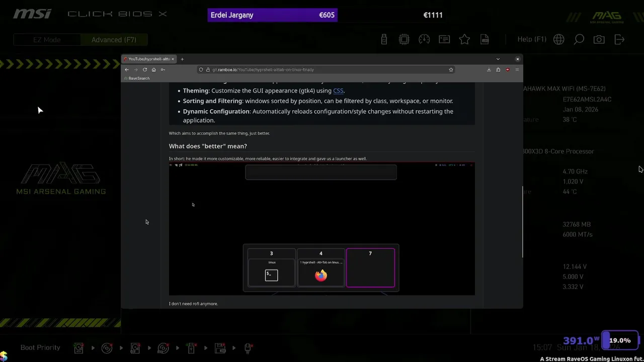The height and width of the screenshot is (362, 644).
Task: Open the RaveSearch bookmark
Action: [137, 78]
